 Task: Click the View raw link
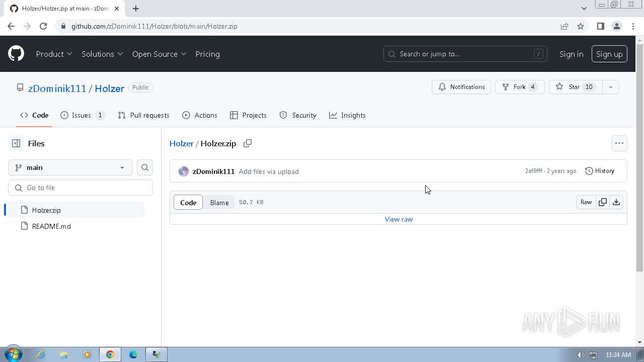(398, 219)
